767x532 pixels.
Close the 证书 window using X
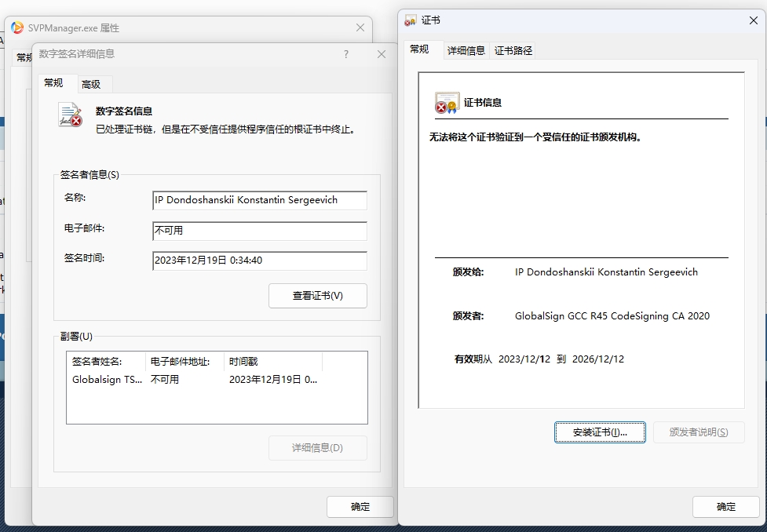tap(754, 21)
